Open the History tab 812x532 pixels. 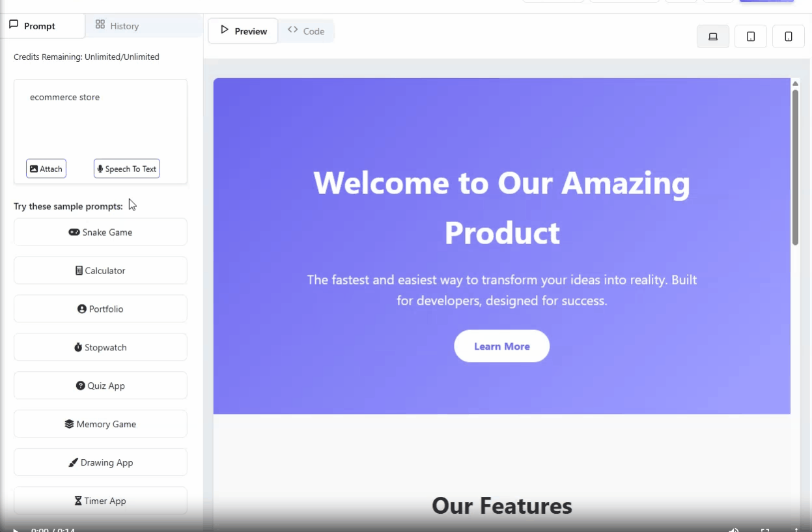pyautogui.click(x=118, y=26)
